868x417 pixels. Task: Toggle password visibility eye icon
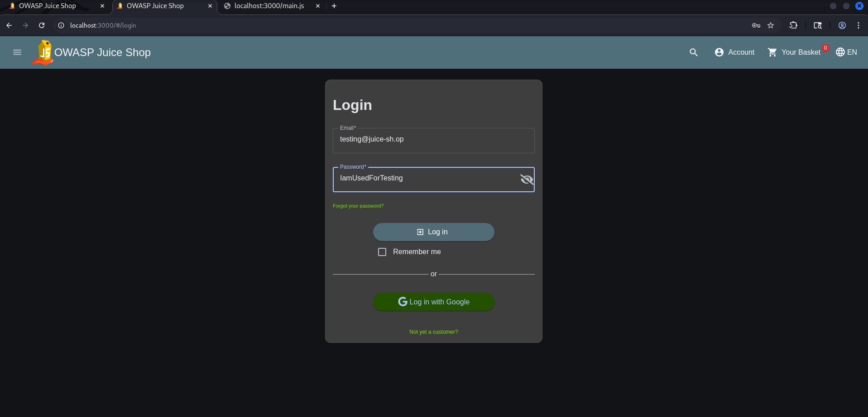pyautogui.click(x=527, y=180)
